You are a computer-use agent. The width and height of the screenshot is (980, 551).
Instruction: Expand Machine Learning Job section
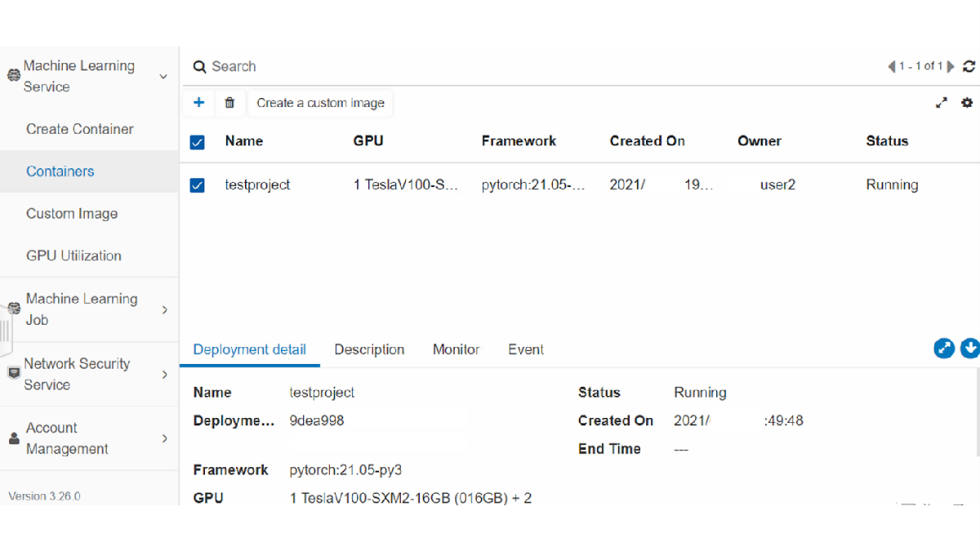164,309
